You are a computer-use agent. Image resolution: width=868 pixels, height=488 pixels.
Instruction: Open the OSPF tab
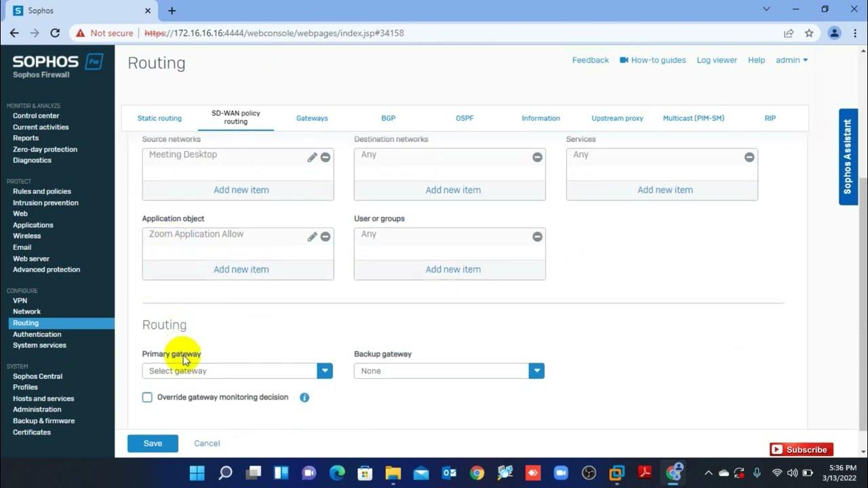(465, 118)
